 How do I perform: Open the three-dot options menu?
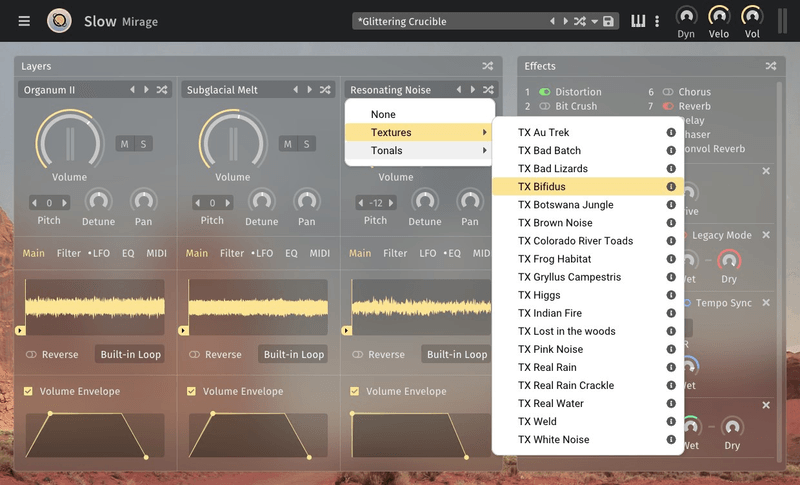click(x=657, y=21)
